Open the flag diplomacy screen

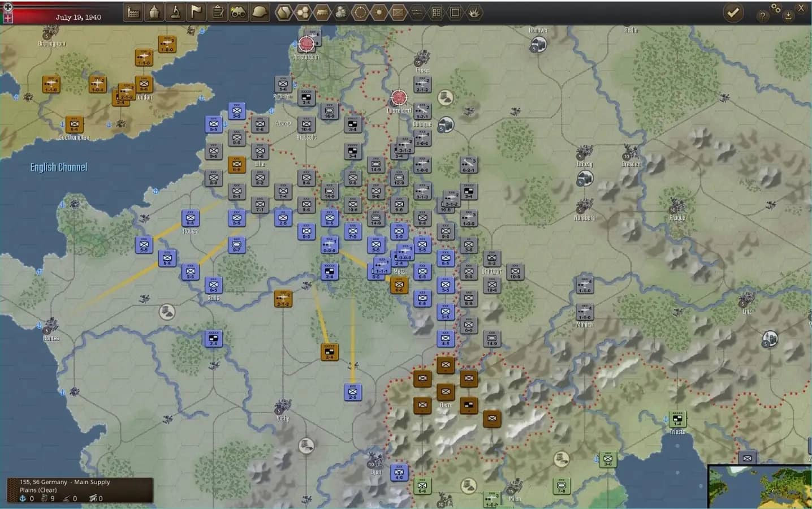tap(196, 11)
